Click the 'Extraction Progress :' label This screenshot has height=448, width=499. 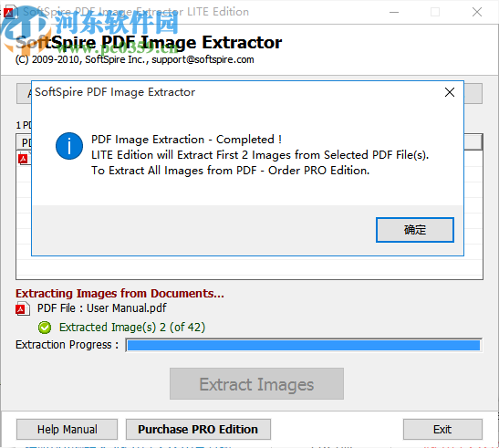tap(68, 345)
